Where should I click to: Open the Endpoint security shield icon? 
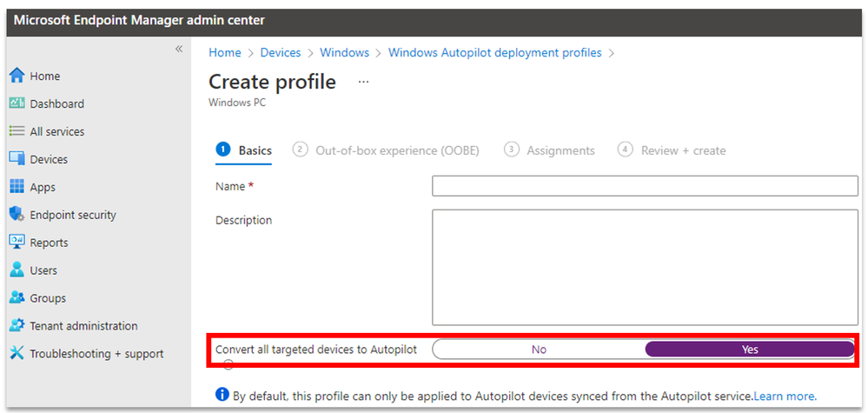pyautogui.click(x=17, y=214)
